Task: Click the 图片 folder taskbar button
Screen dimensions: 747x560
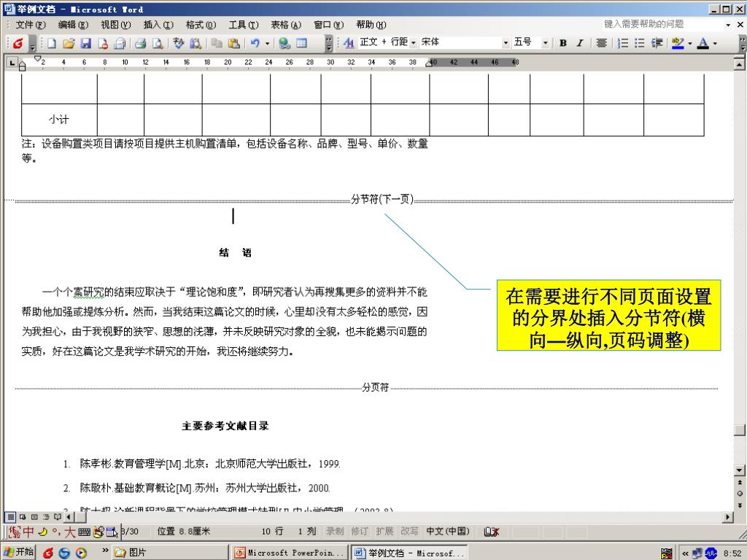Action: click(x=169, y=553)
